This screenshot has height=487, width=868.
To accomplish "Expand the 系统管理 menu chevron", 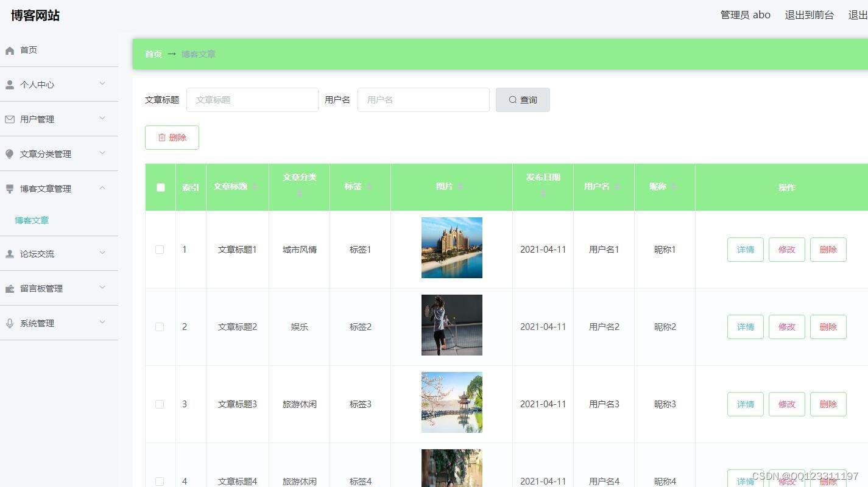I will click(x=102, y=323).
